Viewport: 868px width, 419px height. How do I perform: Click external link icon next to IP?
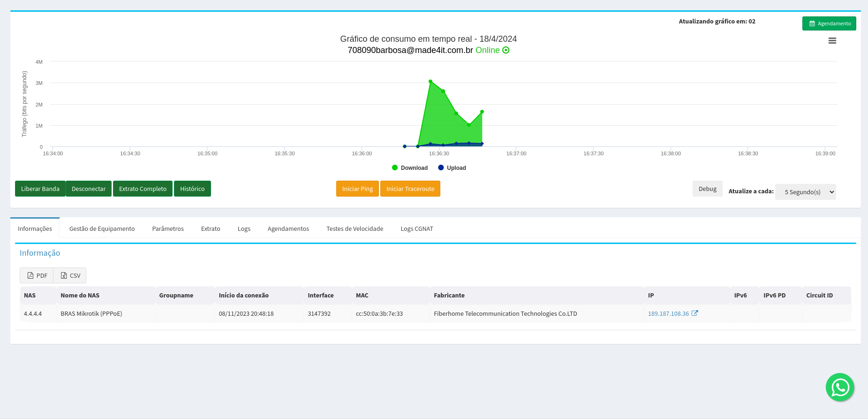pos(694,313)
